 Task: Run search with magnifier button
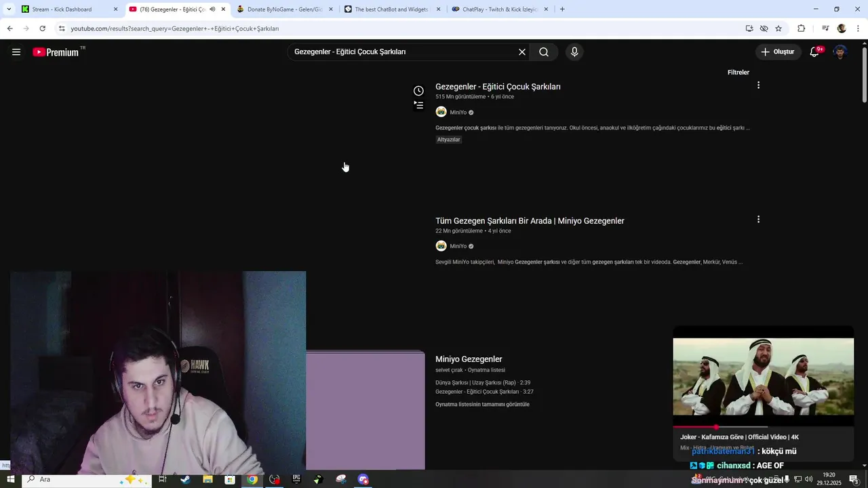(x=544, y=52)
